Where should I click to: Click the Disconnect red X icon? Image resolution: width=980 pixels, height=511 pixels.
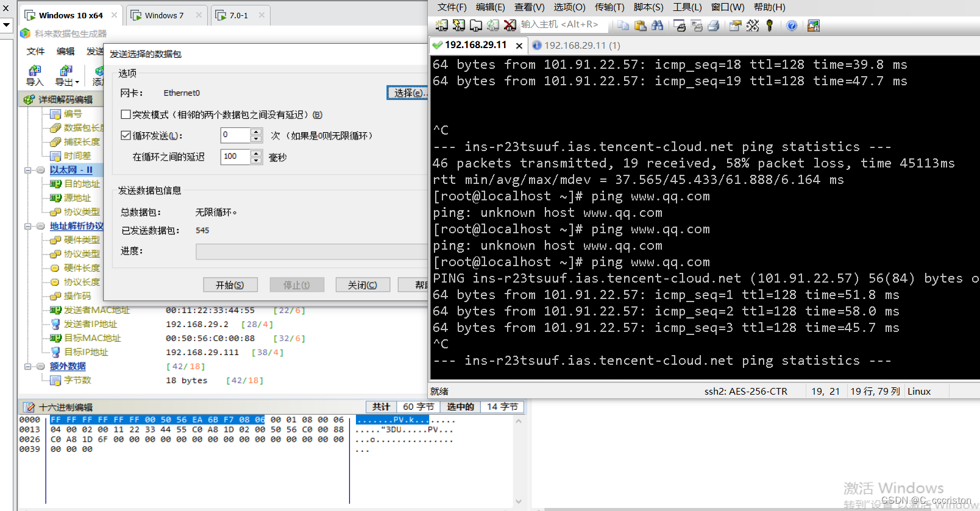point(510,25)
